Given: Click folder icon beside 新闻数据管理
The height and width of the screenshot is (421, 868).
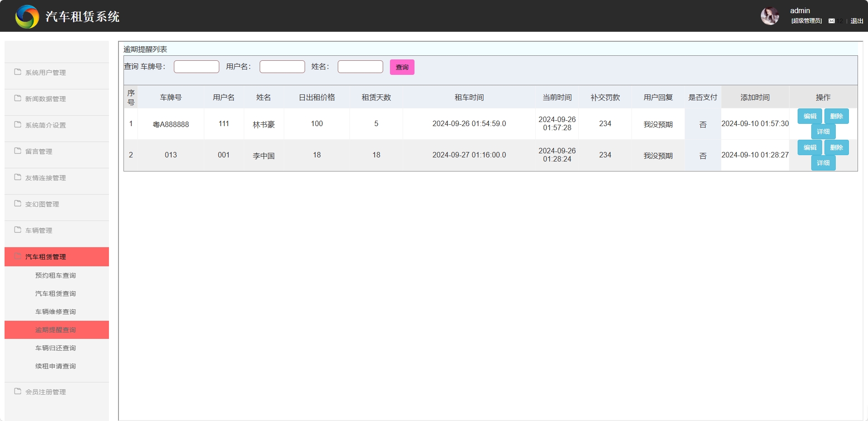Looking at the screenshot, I should coord(18,98).
